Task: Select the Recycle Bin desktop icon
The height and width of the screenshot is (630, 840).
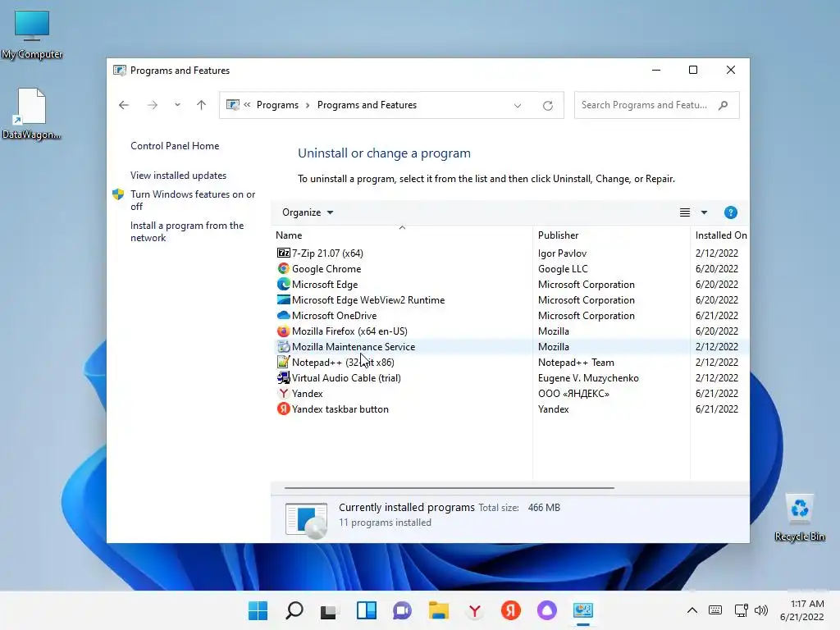Action: point(799,518)
